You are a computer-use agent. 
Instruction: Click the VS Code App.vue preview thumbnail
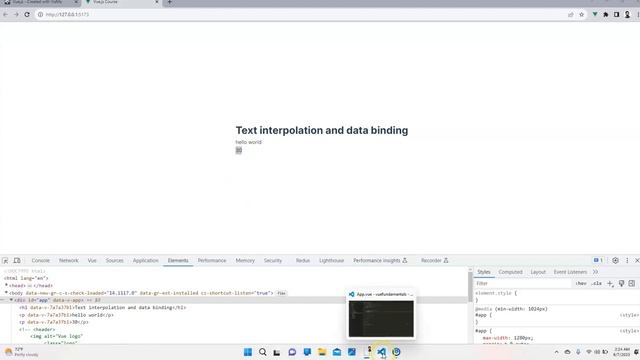click(381, 318)
